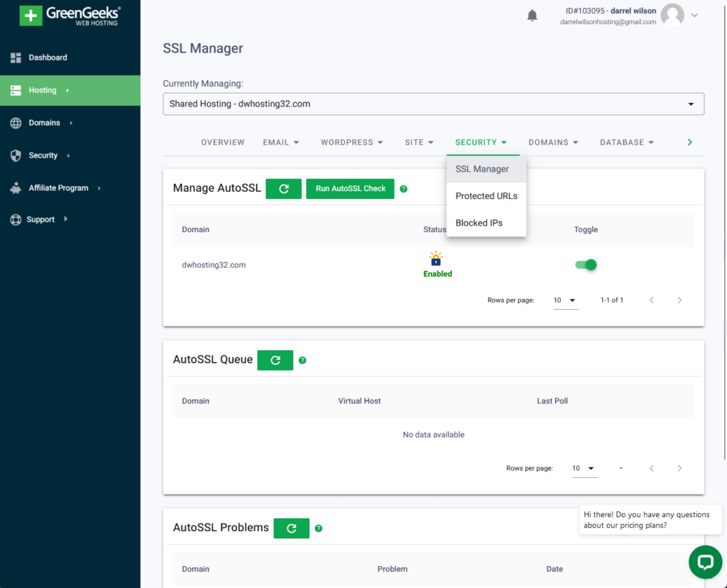Click the Problem column header

(x=392, y=569)
